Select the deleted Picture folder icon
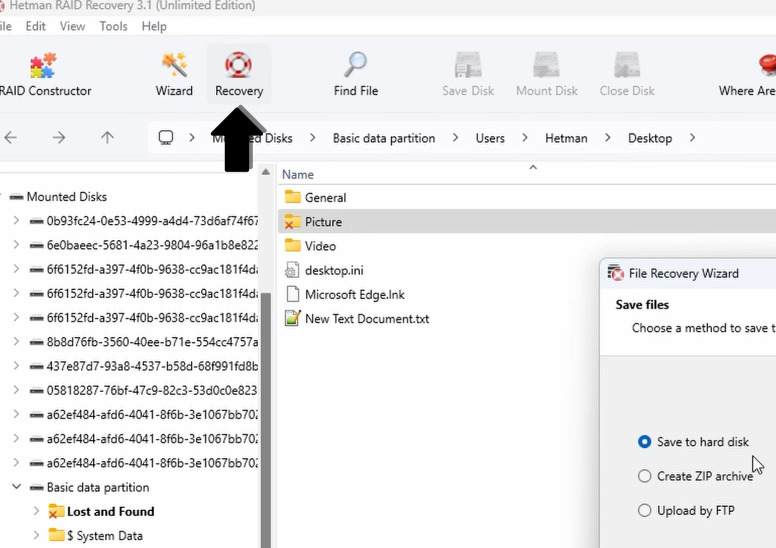776x548 pixels. tap(292, 222)
